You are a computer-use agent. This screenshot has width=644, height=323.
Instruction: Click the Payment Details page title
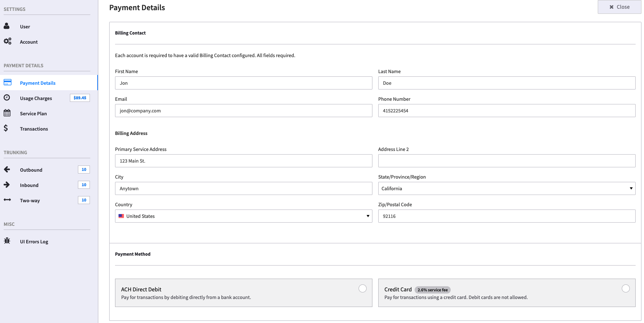137,8
